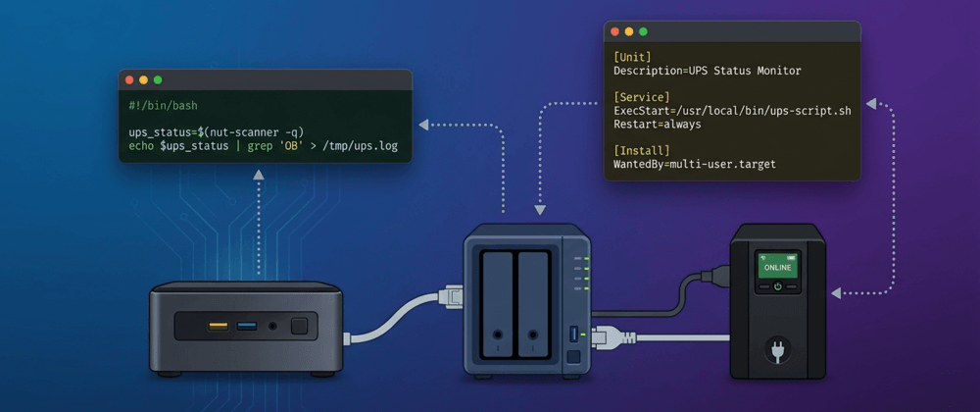Screen dimensions: 980x412
Task: Click red dot on systemd unit window
Action: (x=615, y=31)
